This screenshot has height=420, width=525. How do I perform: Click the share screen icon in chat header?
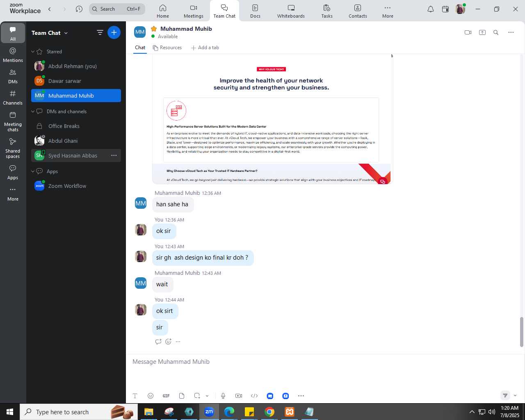[x=482, y=32]
